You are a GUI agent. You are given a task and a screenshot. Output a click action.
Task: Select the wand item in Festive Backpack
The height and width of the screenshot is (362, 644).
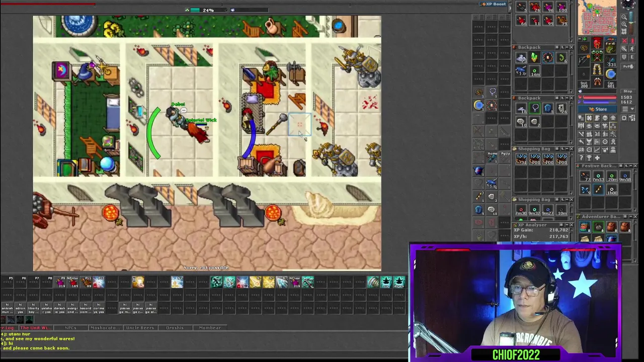598,190
